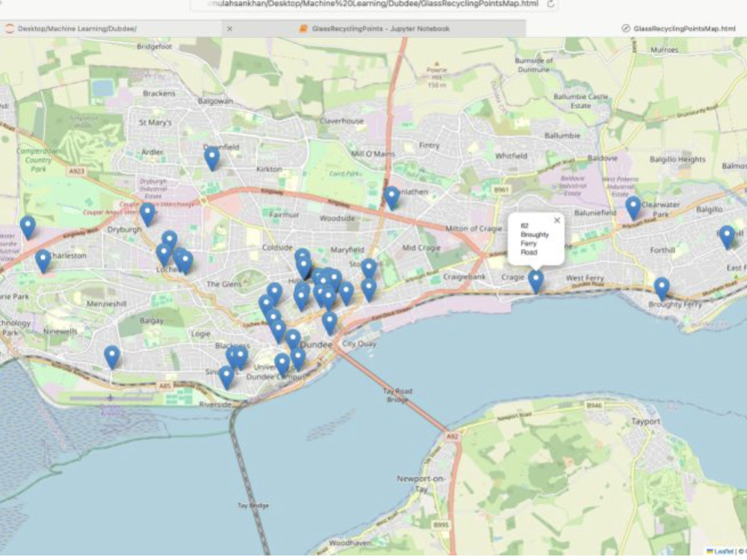Screen dimensions: 747x560
Task: Click the Newport-on-Tay label
Action: [x=420, y=483]
